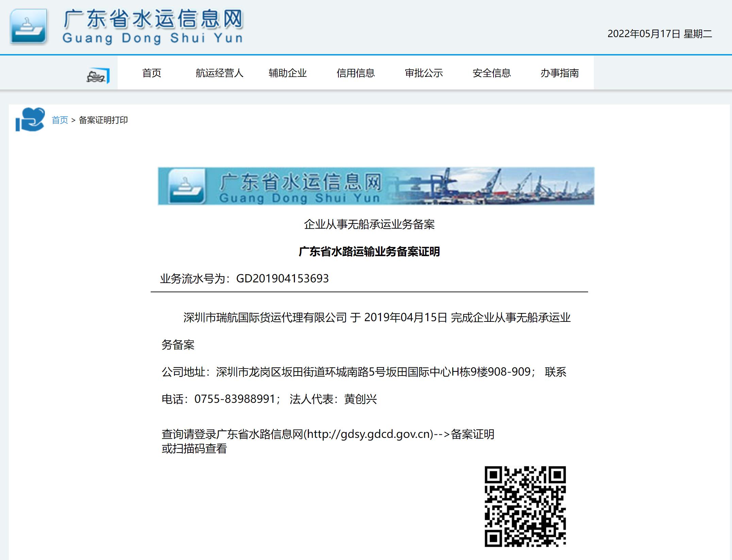Go to the 信用信息 menu
732x560 pixels.
point(355,73)
